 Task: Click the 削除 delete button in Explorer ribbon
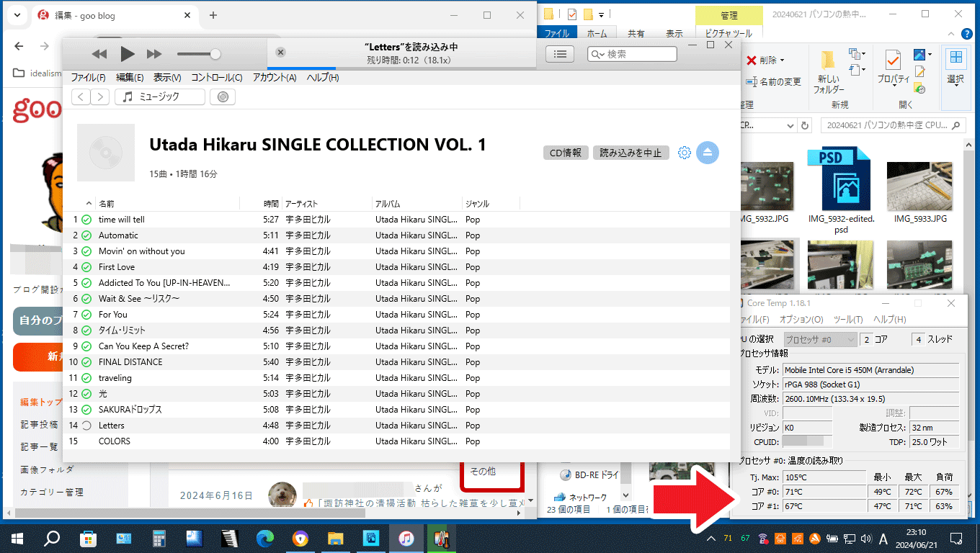(x=762, y=60)
